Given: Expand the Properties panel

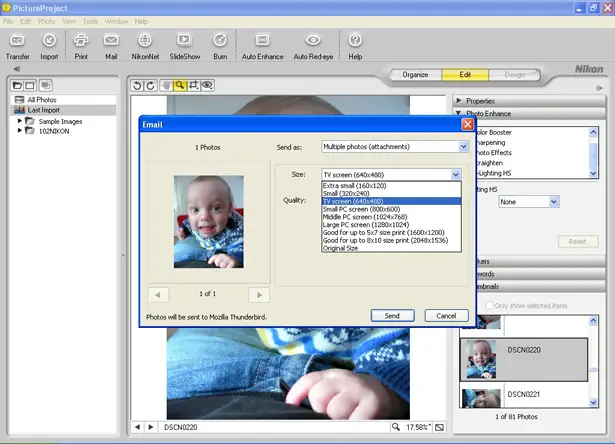Looking at the screenshot, I should pos(459,101).
